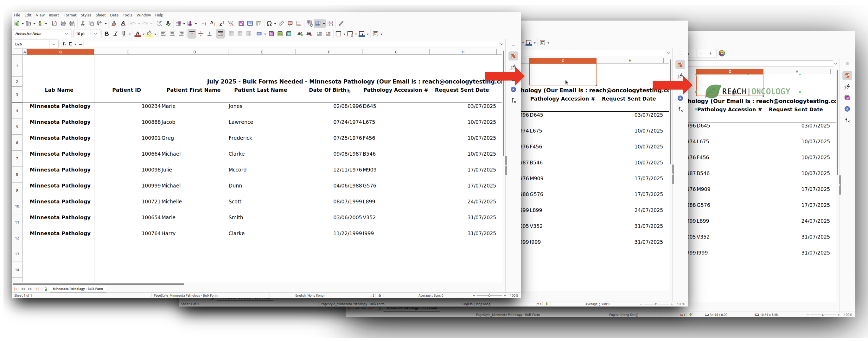Sort ascending A-Z icon

point(213,23)
